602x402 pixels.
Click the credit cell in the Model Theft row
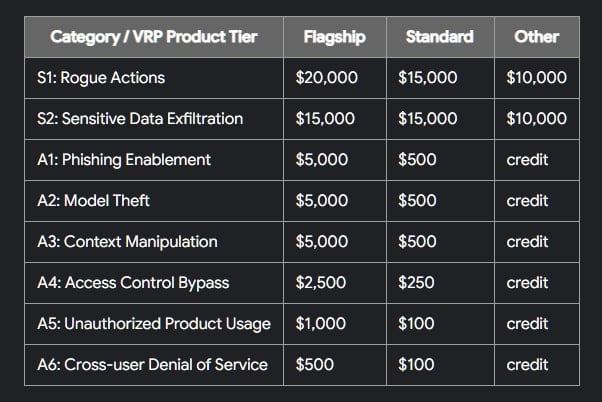pos(527,201)
